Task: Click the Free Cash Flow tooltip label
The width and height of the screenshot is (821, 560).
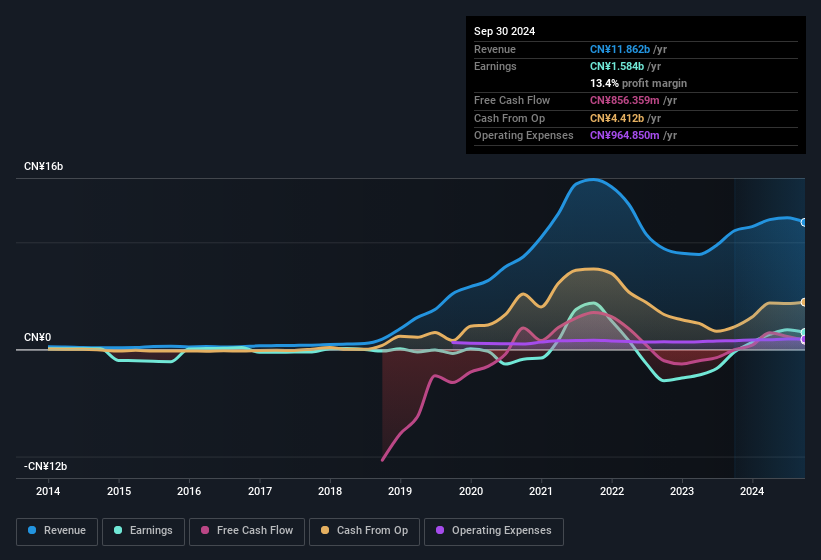Action: click(x=512, y=100)
